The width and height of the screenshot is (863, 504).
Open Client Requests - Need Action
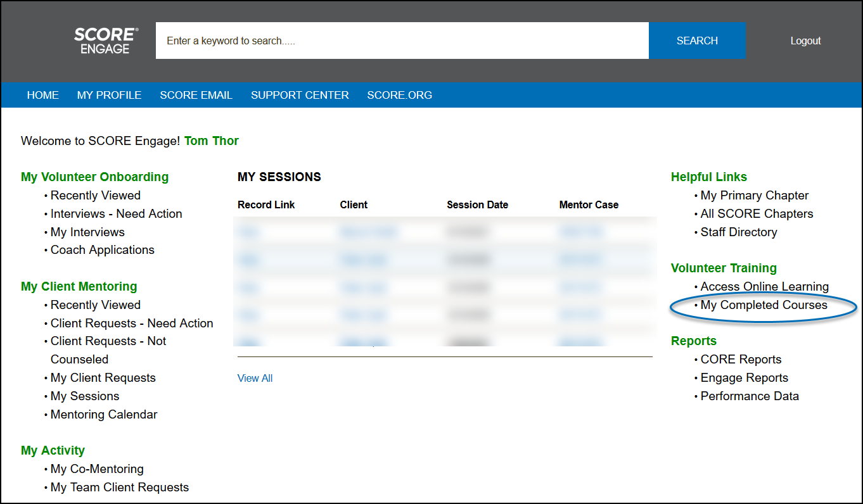tap(132, 324)
